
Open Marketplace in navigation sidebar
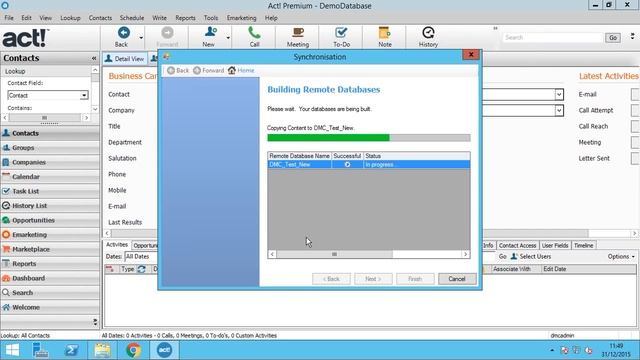tap(50, 249)
